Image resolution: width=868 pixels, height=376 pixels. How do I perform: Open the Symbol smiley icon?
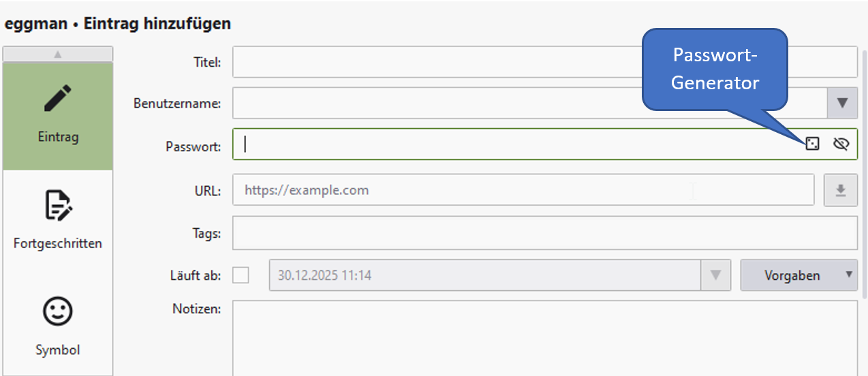point(58,312)
